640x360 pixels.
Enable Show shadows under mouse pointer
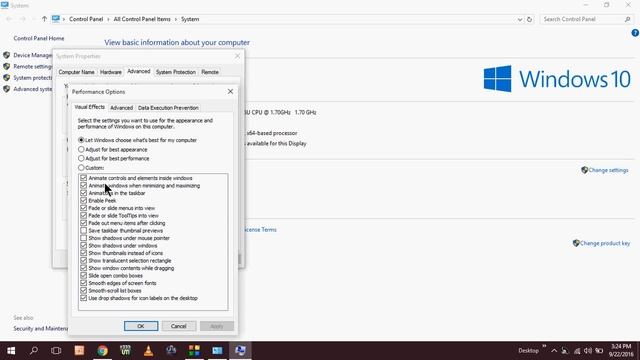pyautogui.click(x=84, y=238)
